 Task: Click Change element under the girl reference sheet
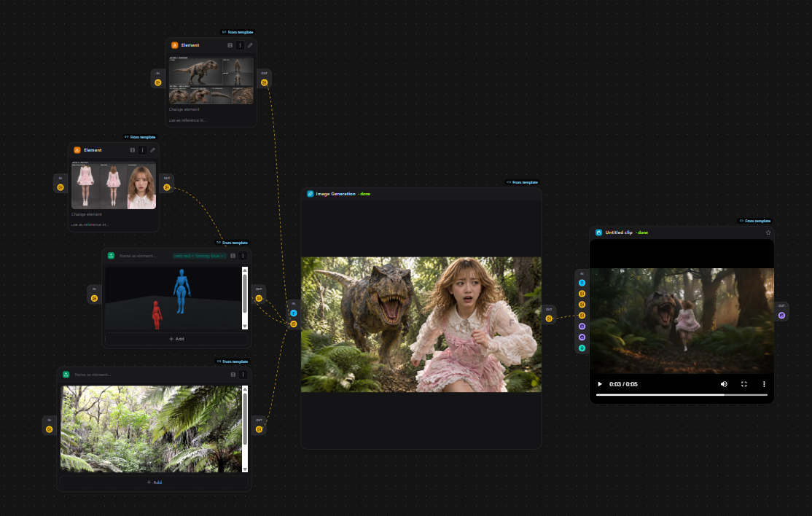point(87,214)
